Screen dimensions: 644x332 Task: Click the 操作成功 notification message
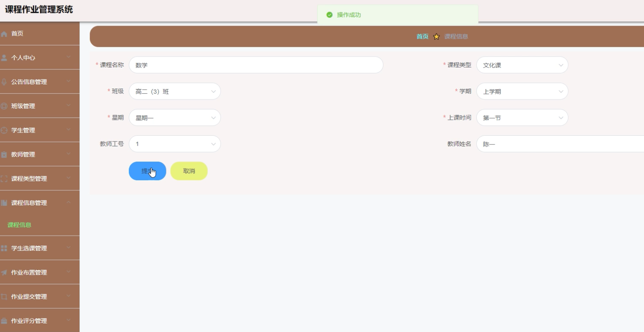pyautogui.click(x=349, y=15)
